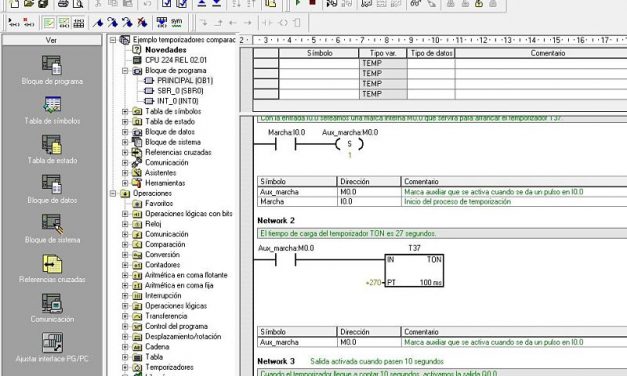
Task: Select the Marcha:I0.0 contact in Network 1
Action: (x=286, y=144)
